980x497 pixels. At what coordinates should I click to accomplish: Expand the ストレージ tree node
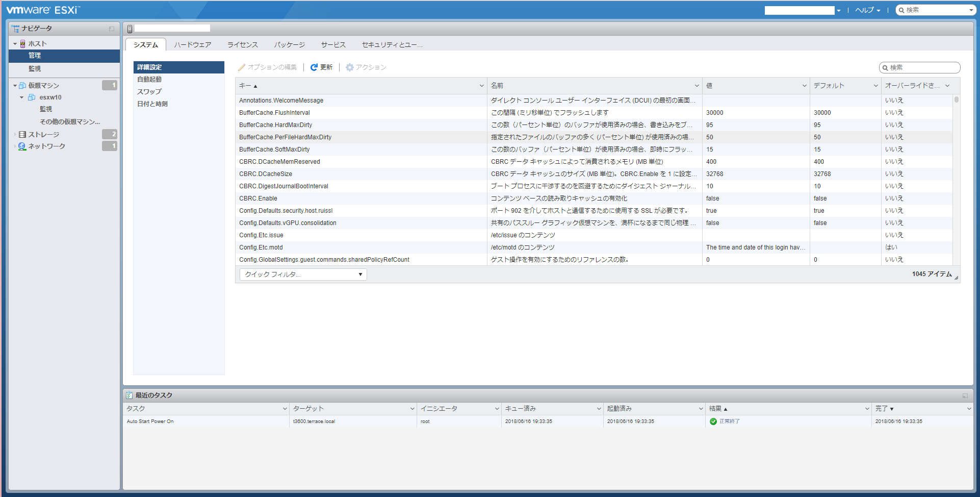15,135
